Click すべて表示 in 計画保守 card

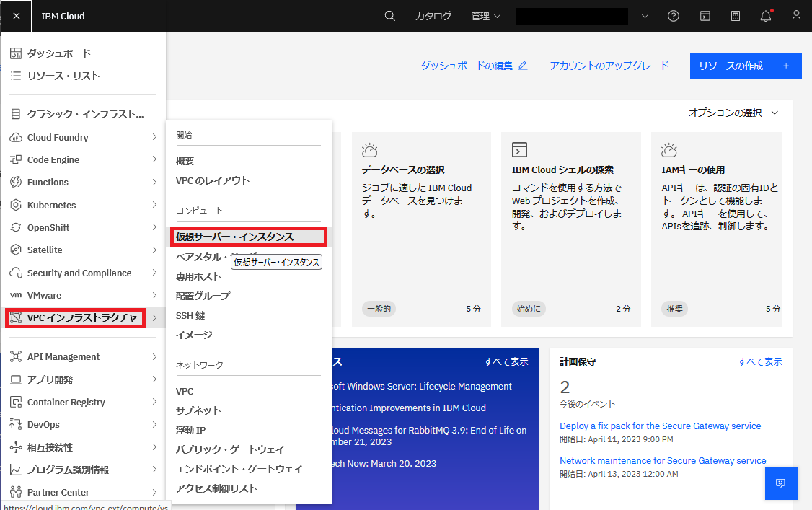[760, 361]
